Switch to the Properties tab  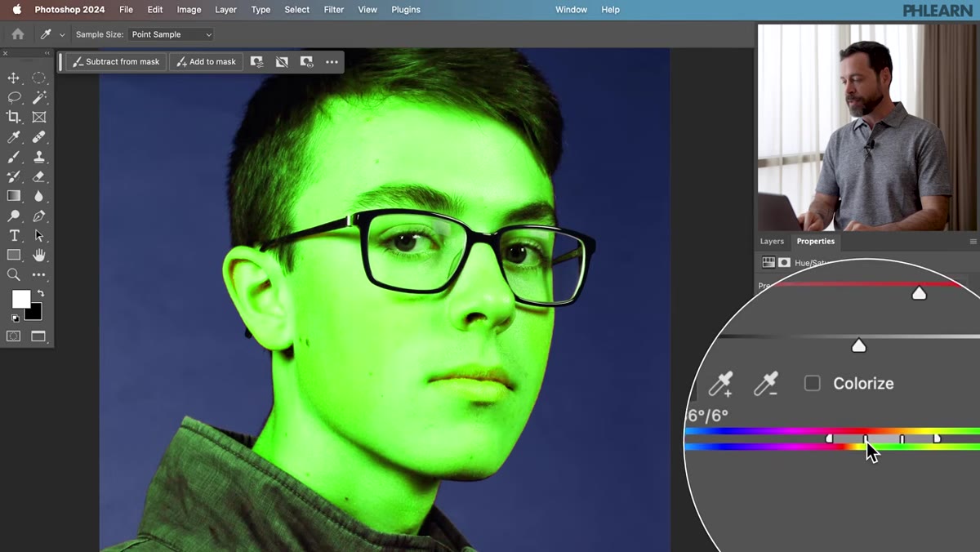pos(815,242)
